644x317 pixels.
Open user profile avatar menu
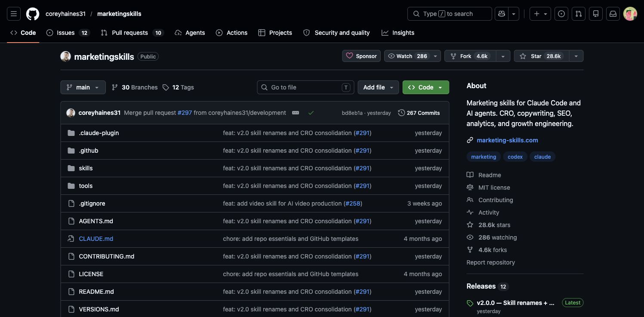tap(630, 14)
